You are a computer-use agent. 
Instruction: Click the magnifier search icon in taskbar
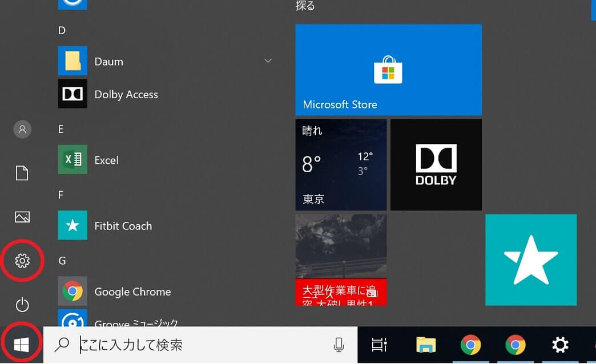(62, 345)
